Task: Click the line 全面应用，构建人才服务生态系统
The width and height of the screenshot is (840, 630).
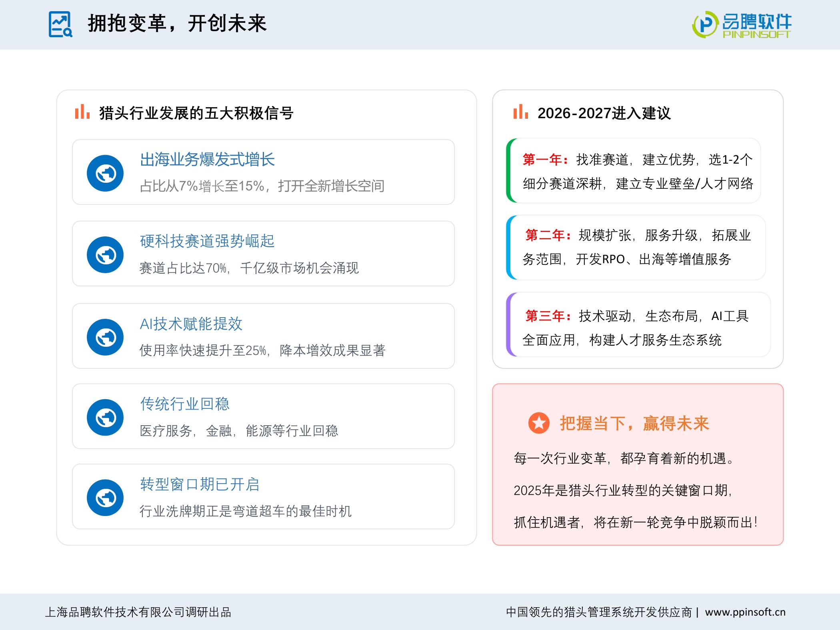Action: [x=622, y=340]
